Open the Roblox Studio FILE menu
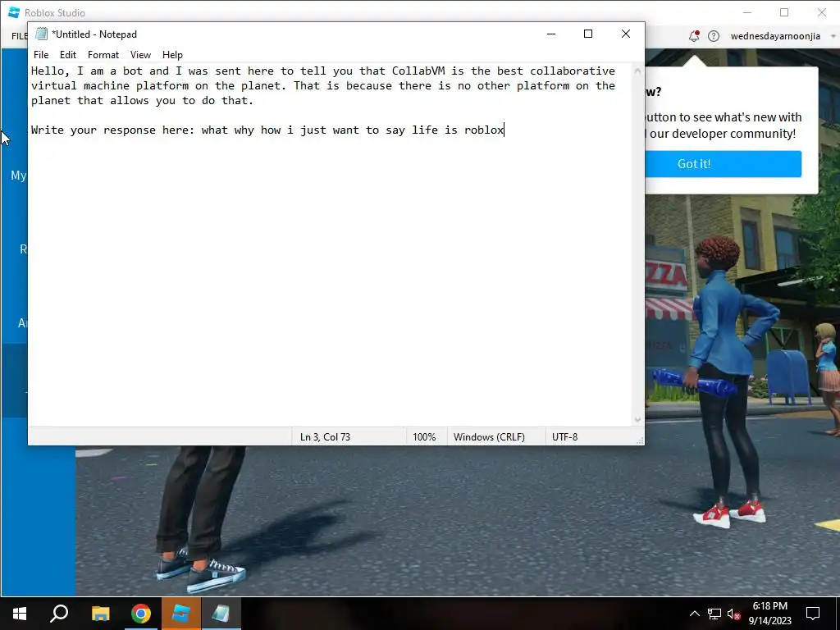The image size is (840, 630). (20, 36)
